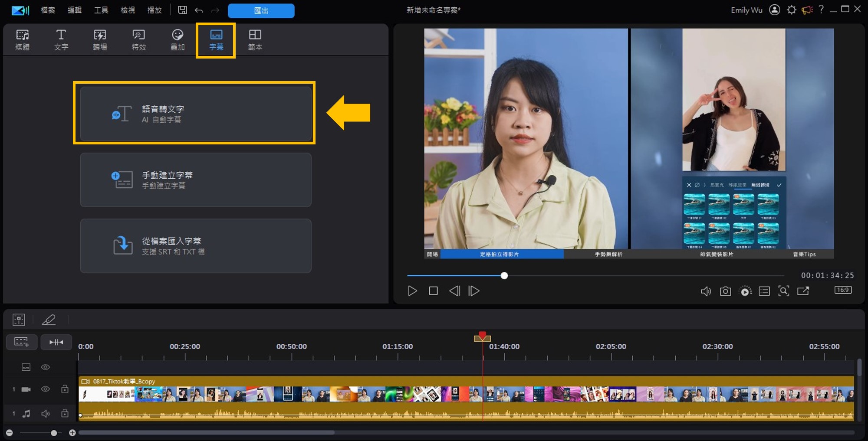Image resolution: width=868 pixels, height=441 pixels.
Task: Open the preview quality settings icon
Action: click(x=745, y=291)
